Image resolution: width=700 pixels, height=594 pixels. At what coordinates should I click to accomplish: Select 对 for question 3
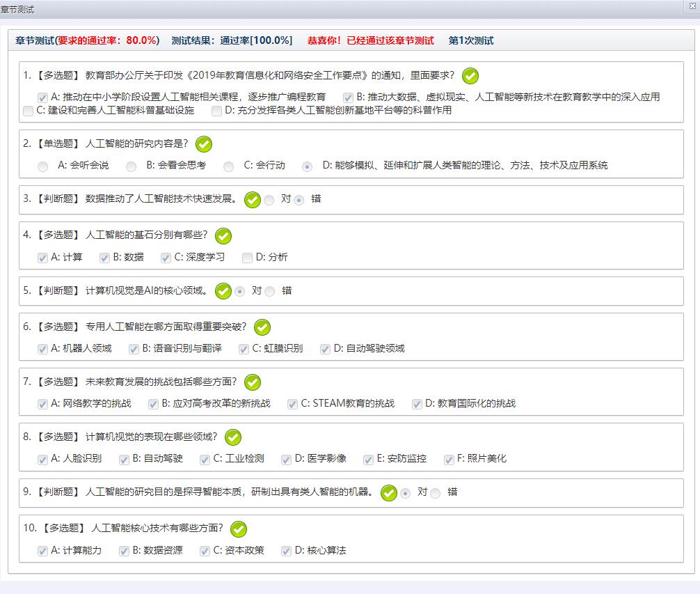(x=269, y=200)
